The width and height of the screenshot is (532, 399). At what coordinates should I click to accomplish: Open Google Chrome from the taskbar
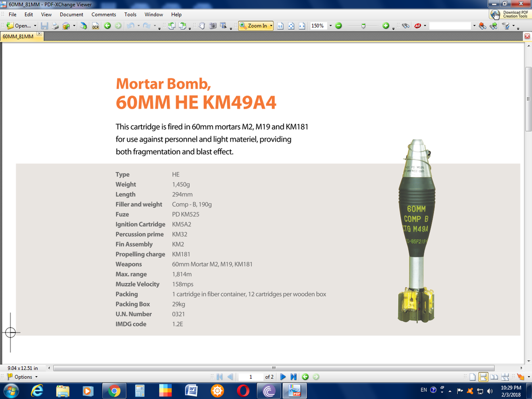(x=114, y=391)
